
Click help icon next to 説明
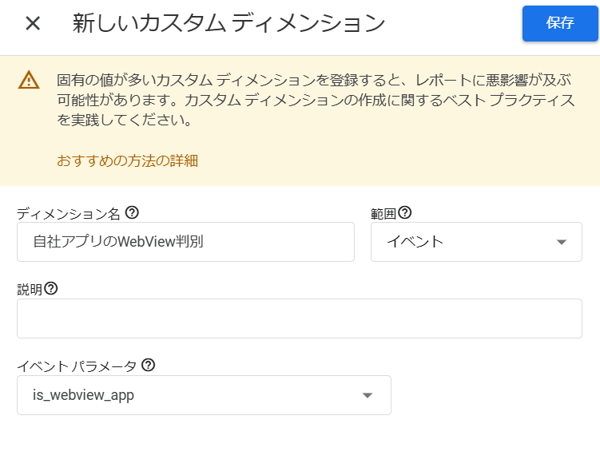[x=51, y=288]
